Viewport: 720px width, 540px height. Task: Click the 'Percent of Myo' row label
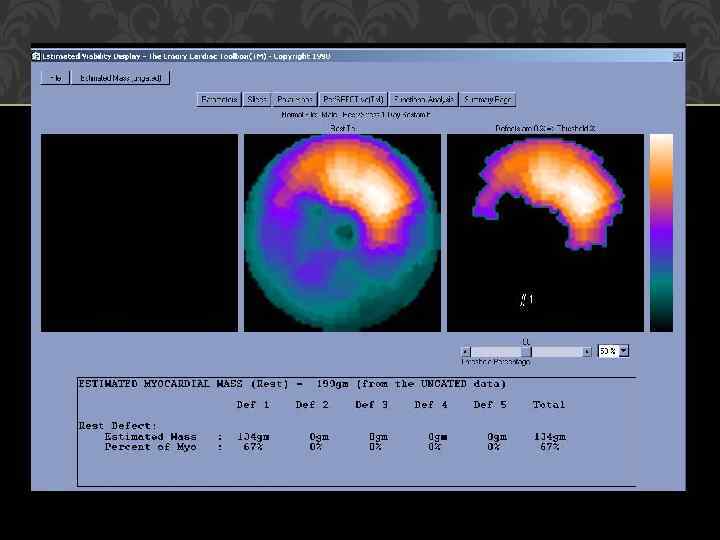(x=151, y=447)
